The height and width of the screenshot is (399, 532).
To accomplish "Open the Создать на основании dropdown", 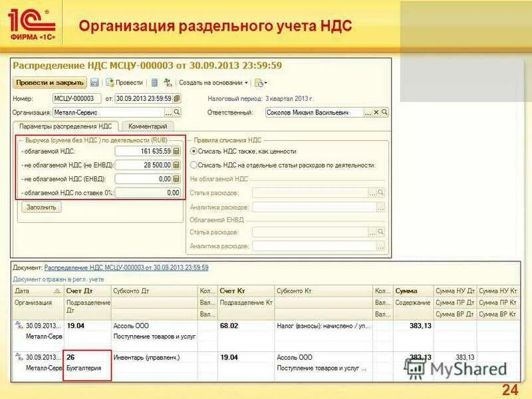I will tap(213, 82).
